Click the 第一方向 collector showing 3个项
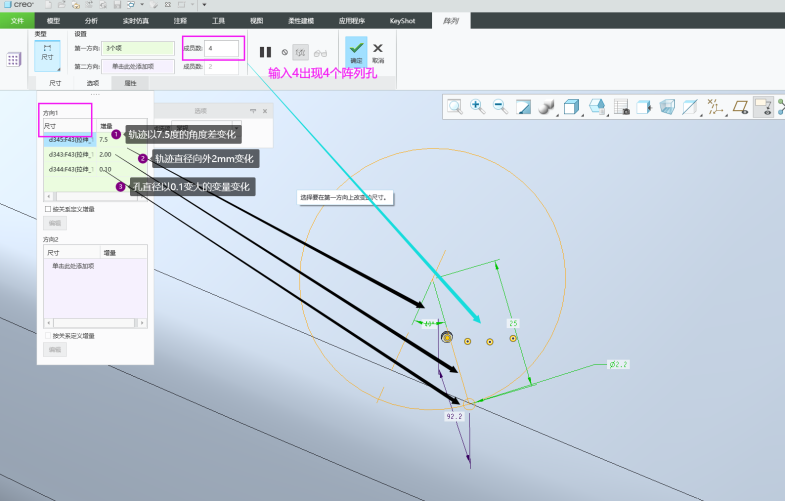 [137, 47]
